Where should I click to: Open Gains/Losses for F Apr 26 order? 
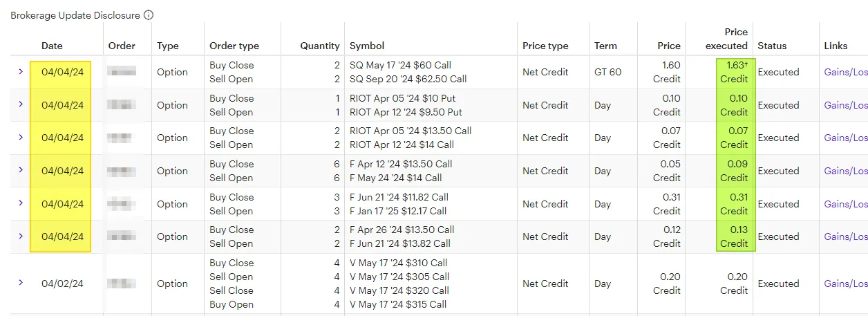846,236
